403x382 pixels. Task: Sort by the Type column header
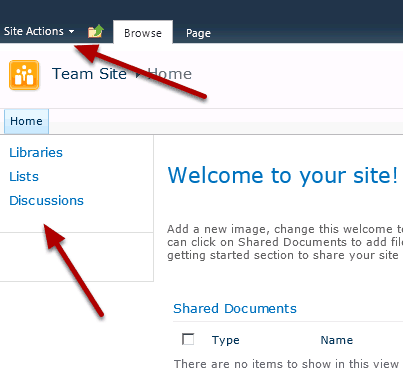point(226,340)
